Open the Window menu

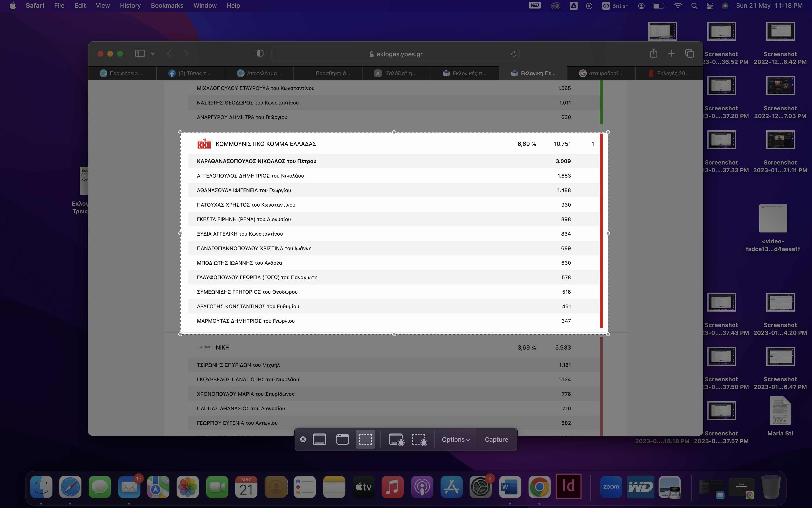[205, 6]
